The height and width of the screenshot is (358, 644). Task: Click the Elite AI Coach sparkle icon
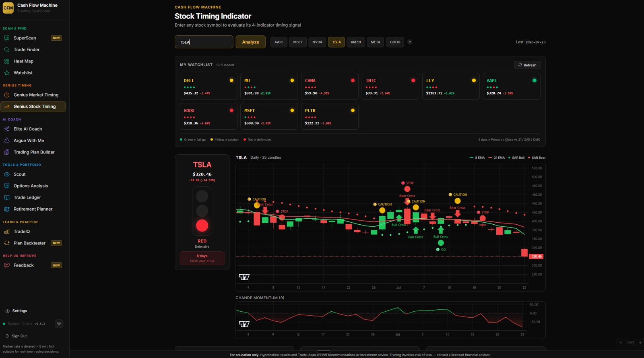click(7, 129)
